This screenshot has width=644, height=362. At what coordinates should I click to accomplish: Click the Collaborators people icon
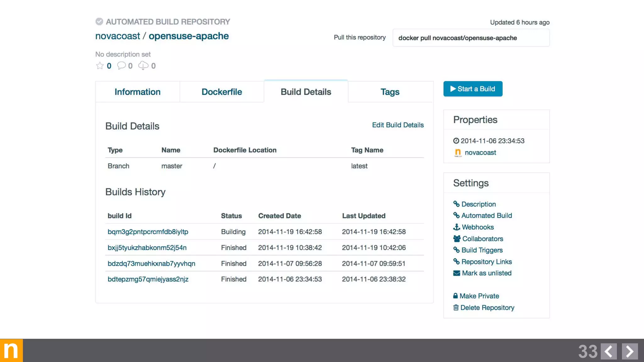[457, 239]
